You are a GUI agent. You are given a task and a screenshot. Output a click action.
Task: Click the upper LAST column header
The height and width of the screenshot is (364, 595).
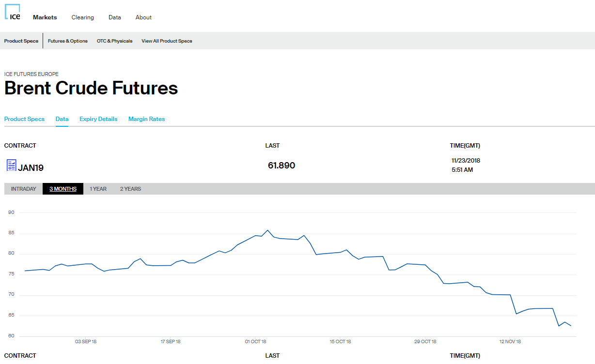(272, 146)
